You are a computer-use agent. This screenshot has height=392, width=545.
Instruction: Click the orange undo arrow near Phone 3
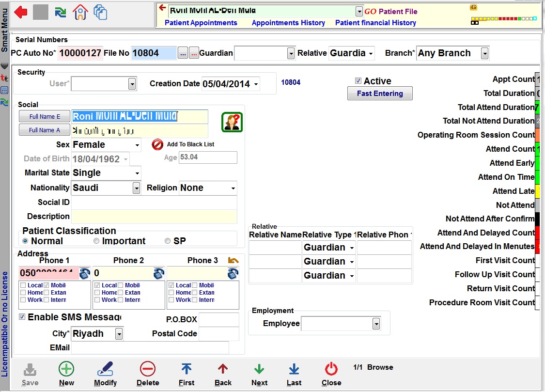coord(233,260)
